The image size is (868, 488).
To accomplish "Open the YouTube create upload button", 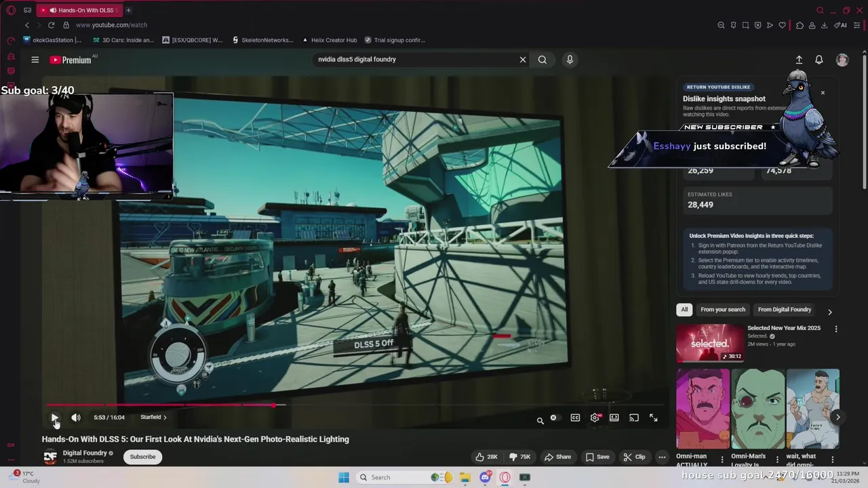I will (799, 60).
